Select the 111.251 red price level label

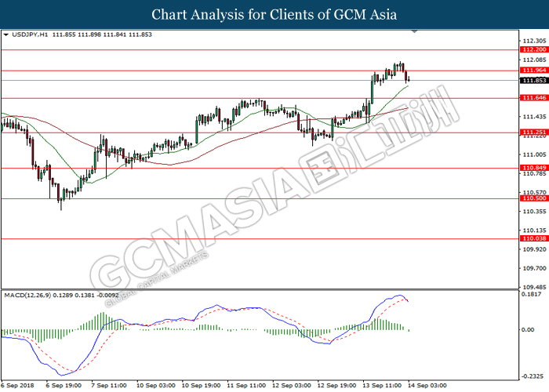click(534, 132)
